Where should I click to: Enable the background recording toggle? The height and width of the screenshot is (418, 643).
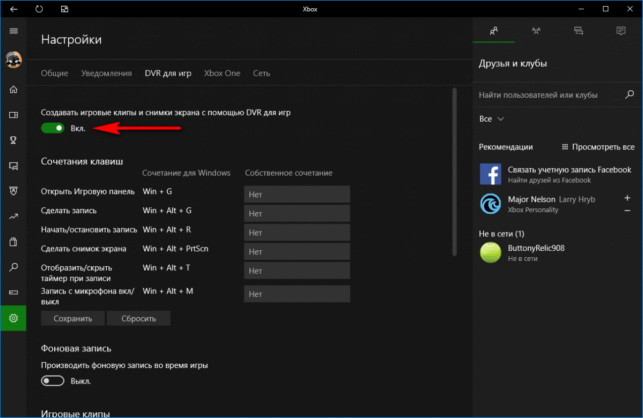(52, 381)
